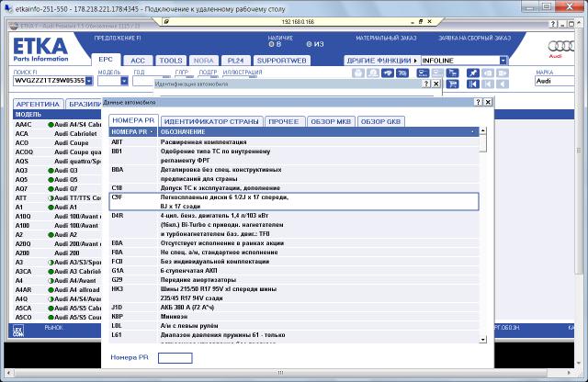Select PR row L0L А/м с левым рулём

click(294, 326)
